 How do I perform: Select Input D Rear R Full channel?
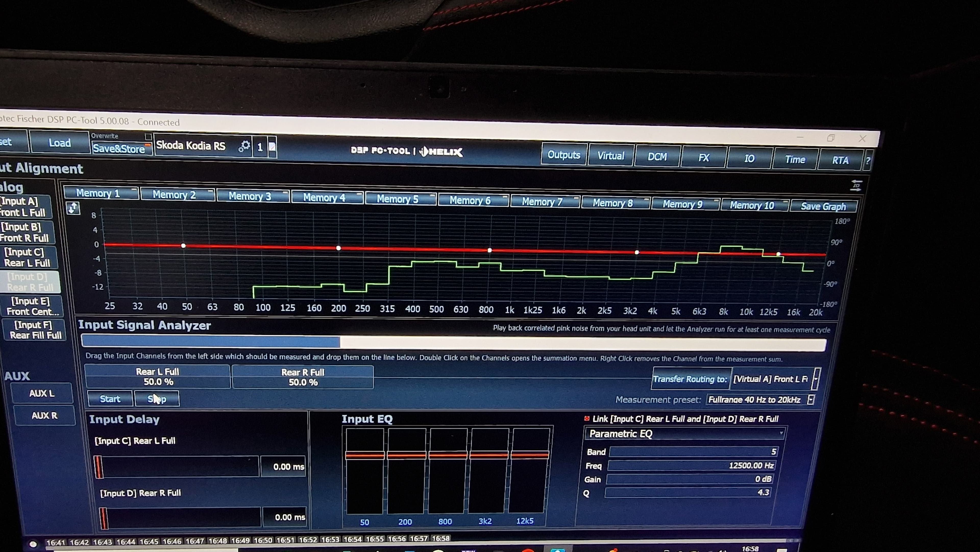pyautogui.click(x=30, y=282)
